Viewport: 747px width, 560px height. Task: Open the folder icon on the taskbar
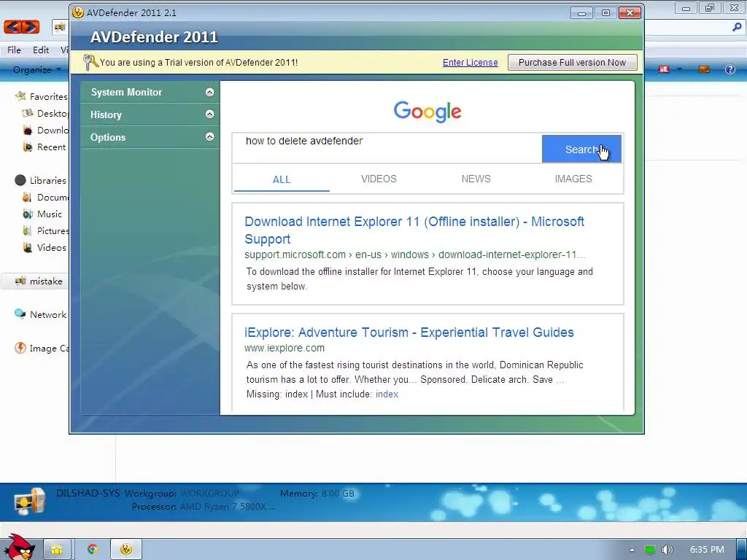[57, 550]
